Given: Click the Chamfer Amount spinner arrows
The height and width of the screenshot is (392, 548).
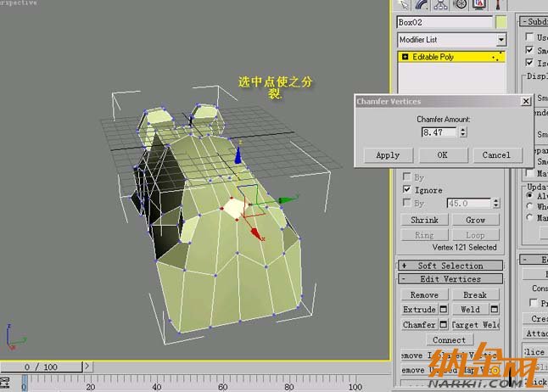Looking at the screenshot, I should (x=464, y=132).
